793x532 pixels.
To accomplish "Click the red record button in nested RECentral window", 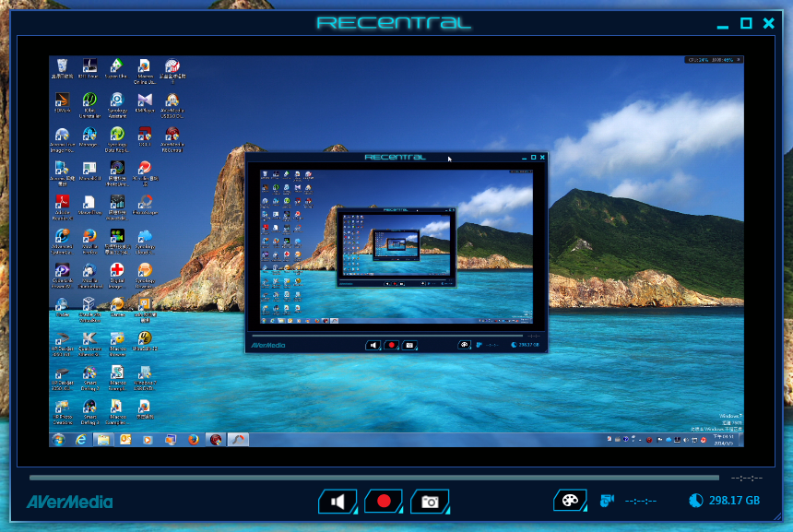I will (x=391, y=345).
